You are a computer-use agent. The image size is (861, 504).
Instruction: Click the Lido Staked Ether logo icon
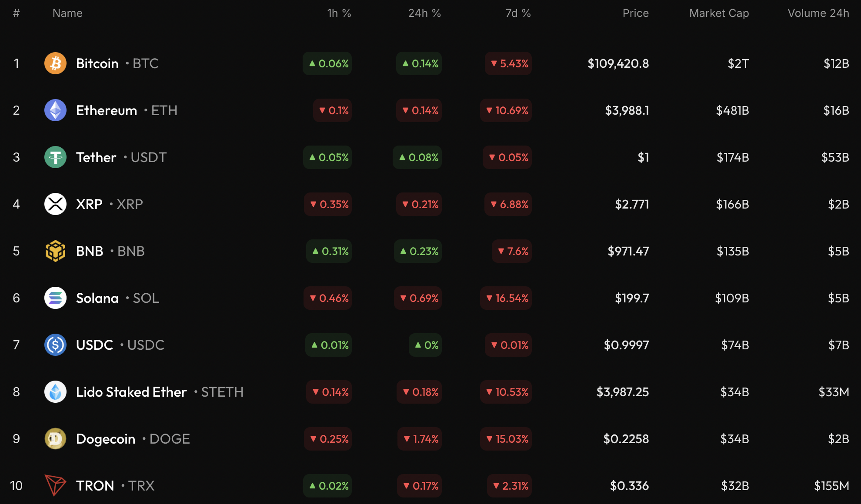coord(55,392)
